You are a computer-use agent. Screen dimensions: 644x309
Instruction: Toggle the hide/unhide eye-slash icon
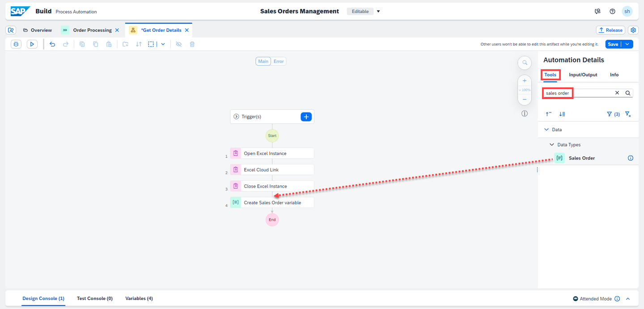tap(179, 44)
